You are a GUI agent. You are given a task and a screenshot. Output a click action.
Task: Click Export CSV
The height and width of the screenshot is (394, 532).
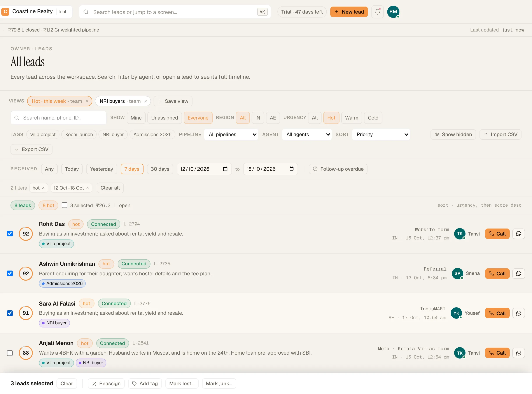click(31, 149)
